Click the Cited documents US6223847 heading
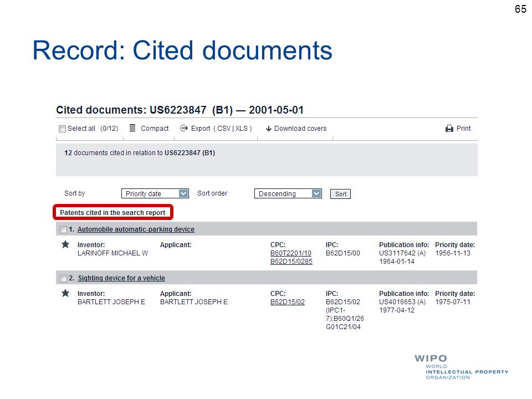 click(180, 110)
